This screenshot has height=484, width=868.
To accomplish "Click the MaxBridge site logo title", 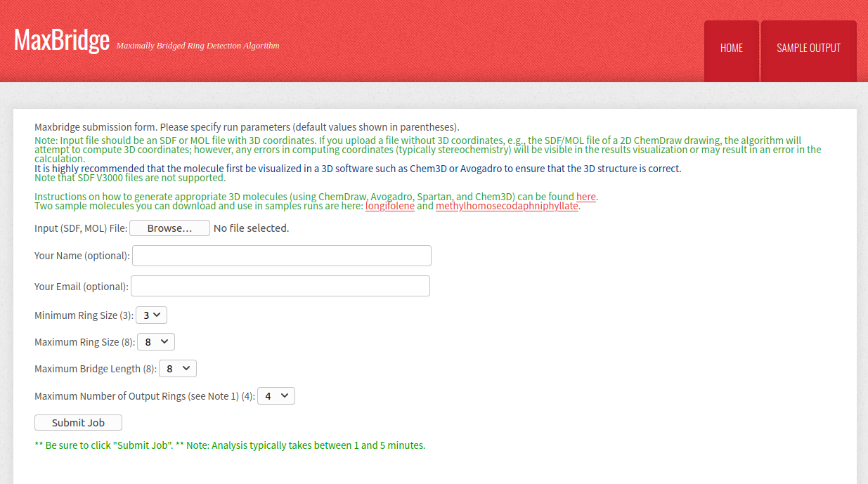I will tap(62, 40).
